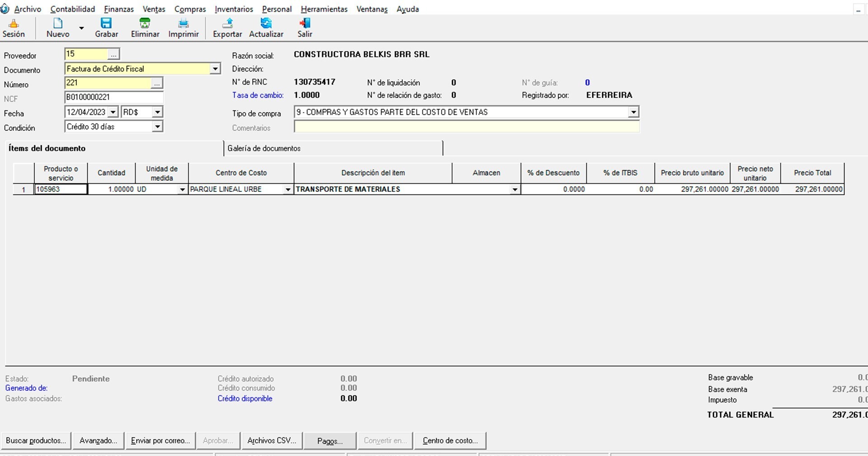
Task: Save the invoice with Grabar icon
Action: tap(106, 28)
